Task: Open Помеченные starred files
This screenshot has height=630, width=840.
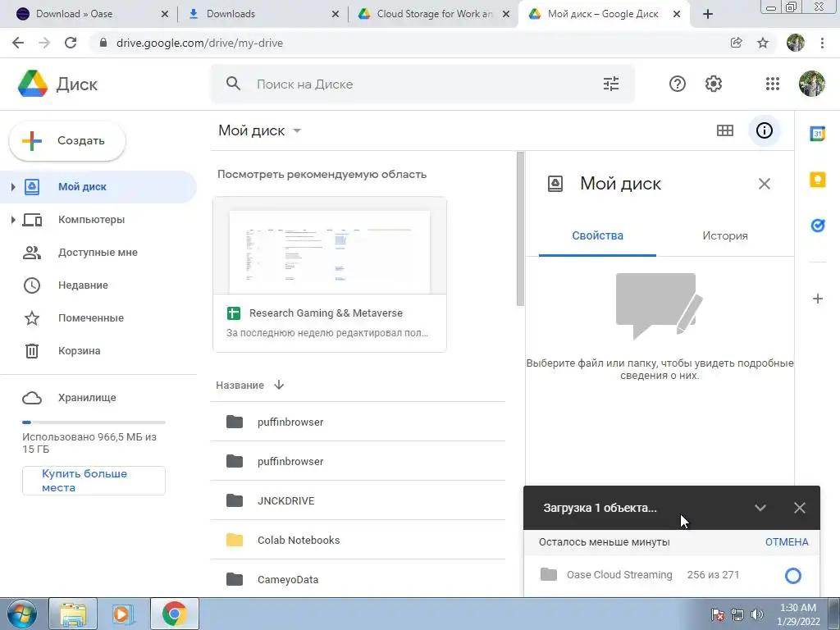Action: pyautogui.click(x=91, y=317)
